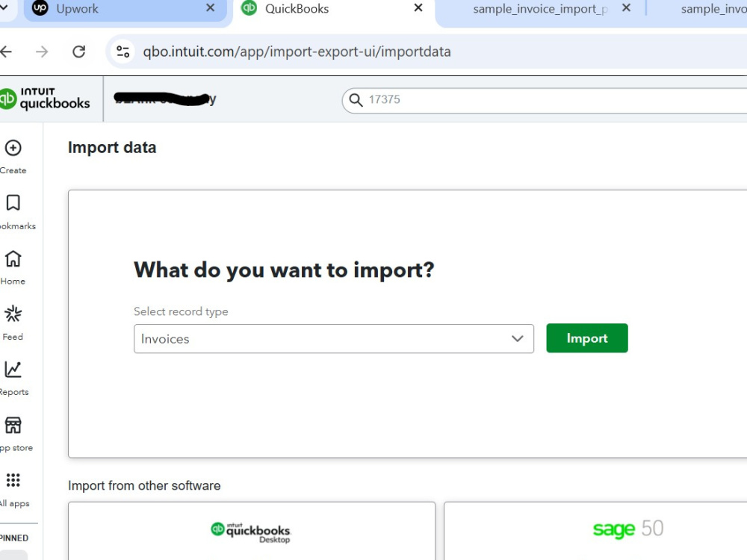747x560 pixels.
Task: Close the Upwork tab
Action: [210, 7]
